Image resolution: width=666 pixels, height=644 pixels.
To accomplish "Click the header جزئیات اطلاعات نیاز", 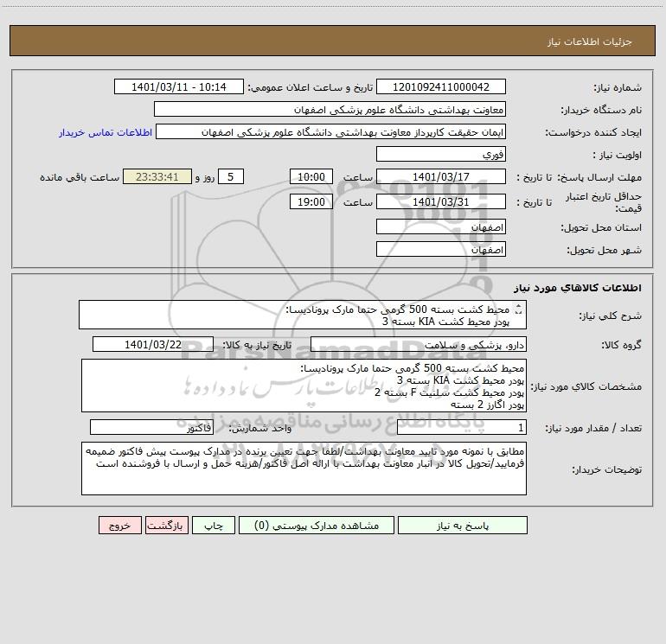I will [x=590, y=41].
